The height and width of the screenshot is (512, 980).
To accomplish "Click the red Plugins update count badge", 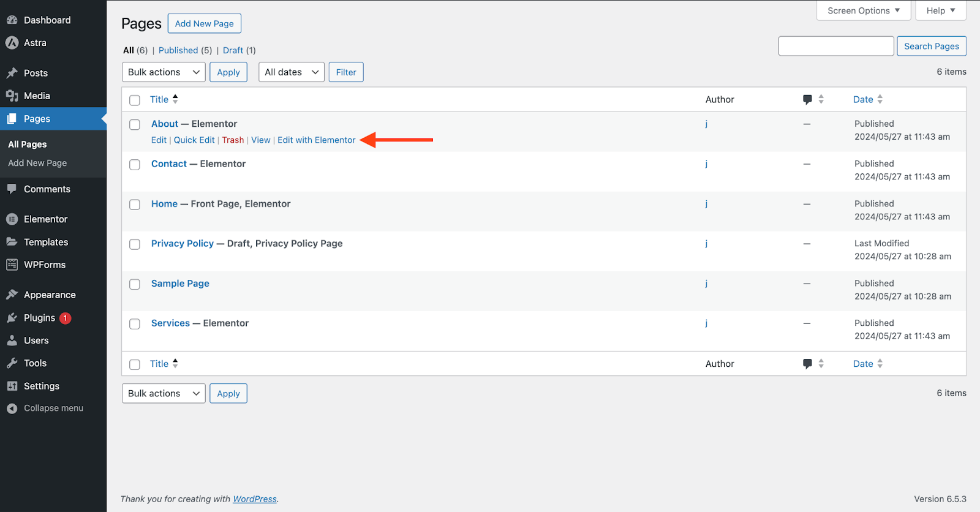I will (65, 318).
